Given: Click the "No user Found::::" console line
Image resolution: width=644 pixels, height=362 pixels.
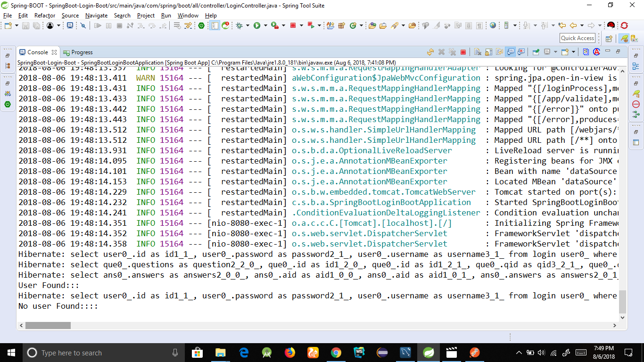Looking at the screenshot, I should [x=58, y=306].
